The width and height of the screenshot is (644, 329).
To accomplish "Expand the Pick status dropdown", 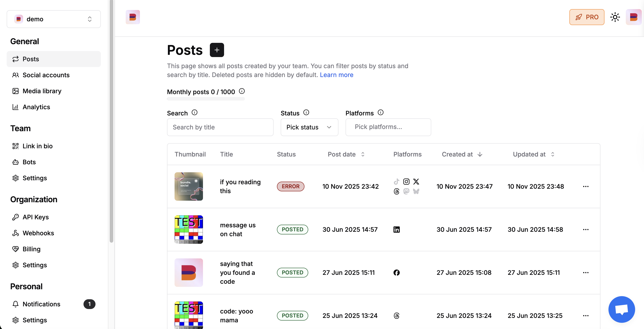I will pos(309,127).
